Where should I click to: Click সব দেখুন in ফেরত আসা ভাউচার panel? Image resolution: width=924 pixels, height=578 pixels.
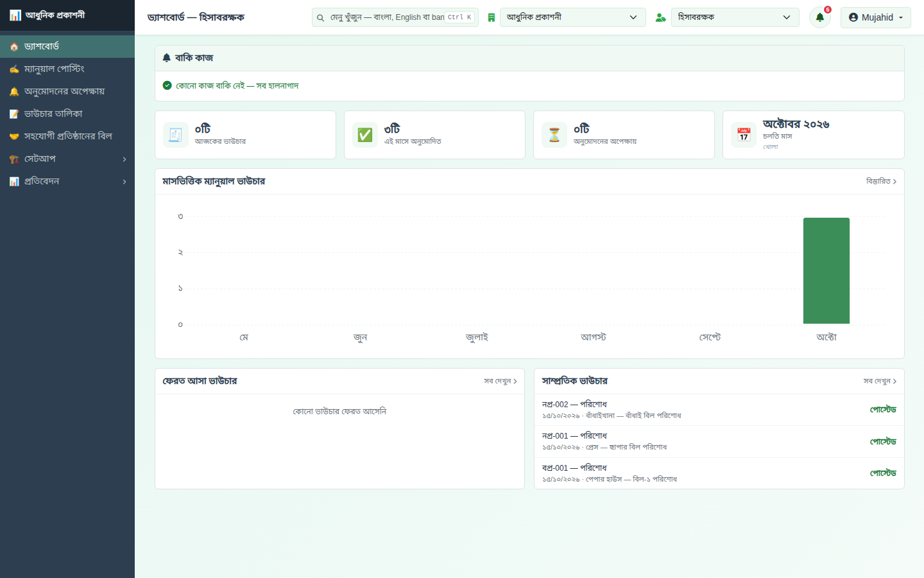tap(501, 381)
